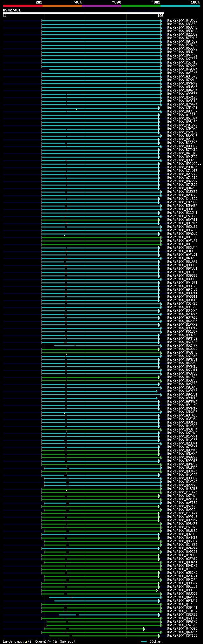Open hit UniRef100_A9NU46

182,601
